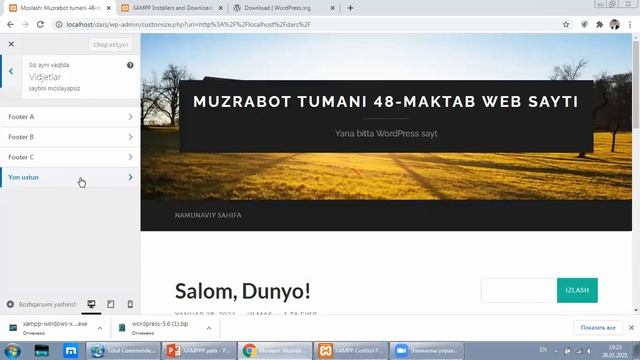Open the Maxthon browser taskbar icon
The height and width of the screenshot is (360, 640).
(71, 351)
